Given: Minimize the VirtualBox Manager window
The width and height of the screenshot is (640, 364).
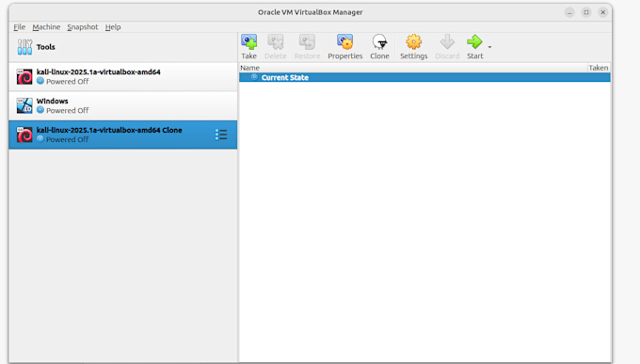Looking at the screenshot, I should [569, 12].
